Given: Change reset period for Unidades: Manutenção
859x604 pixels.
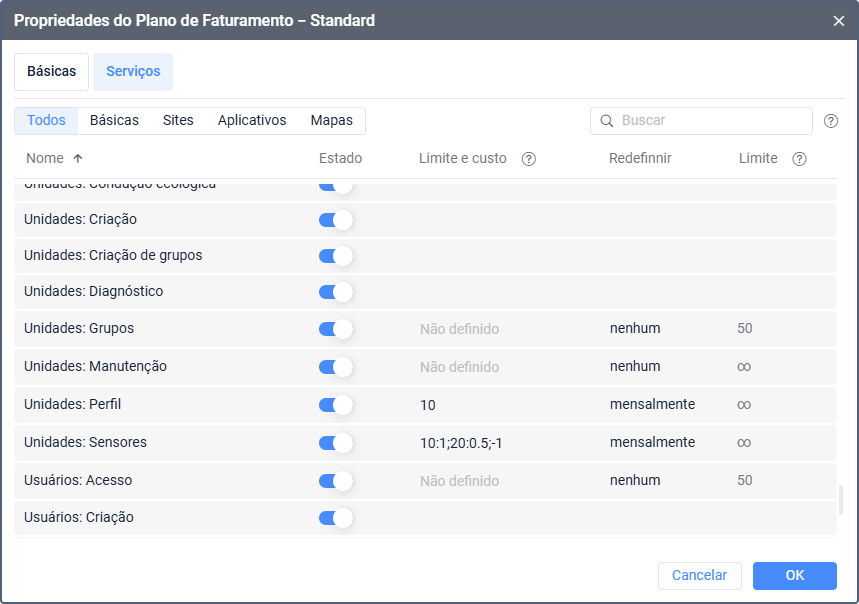Looking at the screenshot, I should tap(635, 367).
